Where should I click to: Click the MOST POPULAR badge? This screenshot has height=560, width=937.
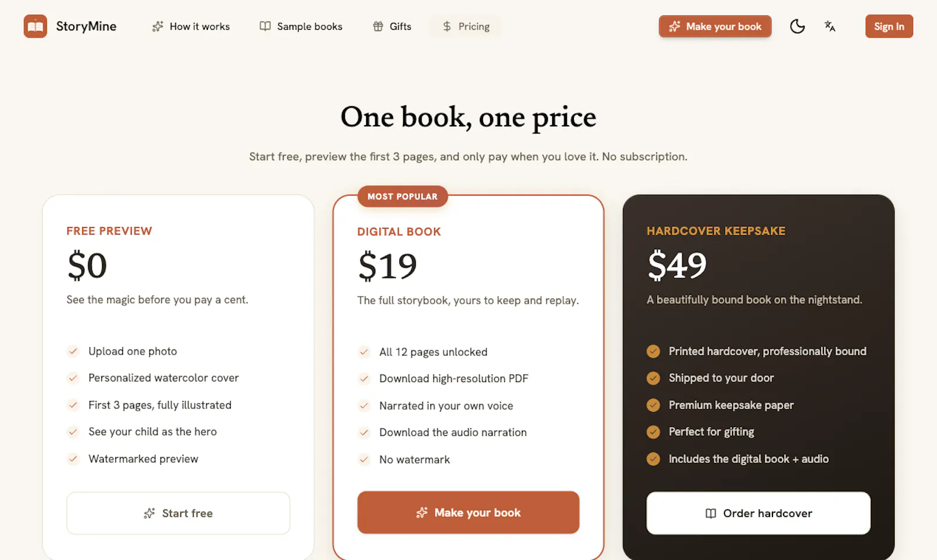[x=402, y=197]
